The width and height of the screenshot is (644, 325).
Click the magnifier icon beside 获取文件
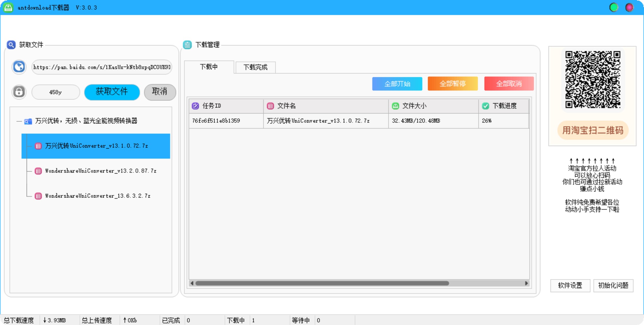[11, 45]
